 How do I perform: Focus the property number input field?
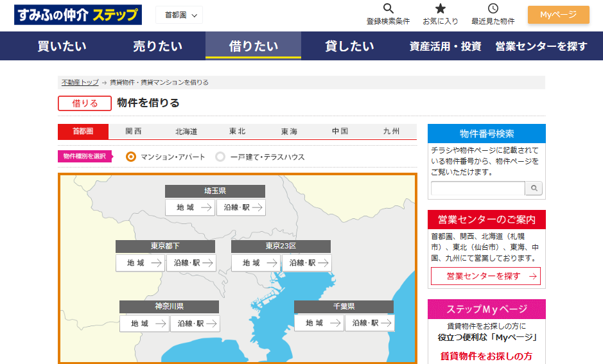[478, 188]
